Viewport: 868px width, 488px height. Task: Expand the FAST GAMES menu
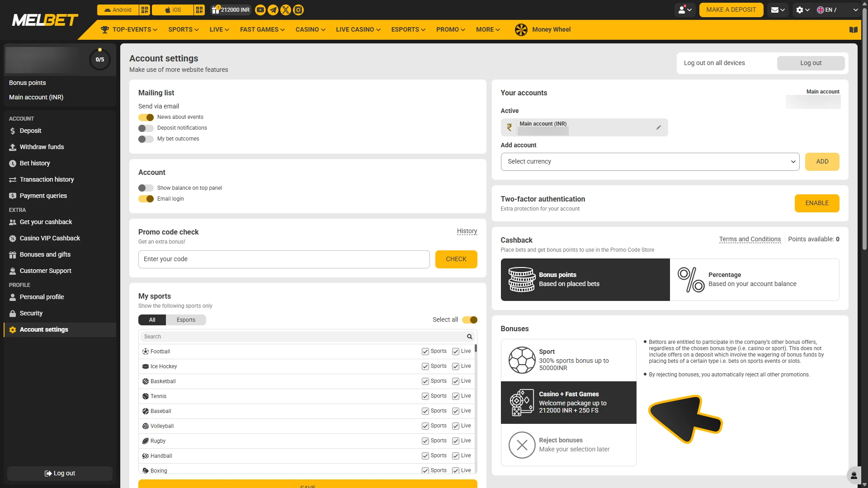coord(262,30)
